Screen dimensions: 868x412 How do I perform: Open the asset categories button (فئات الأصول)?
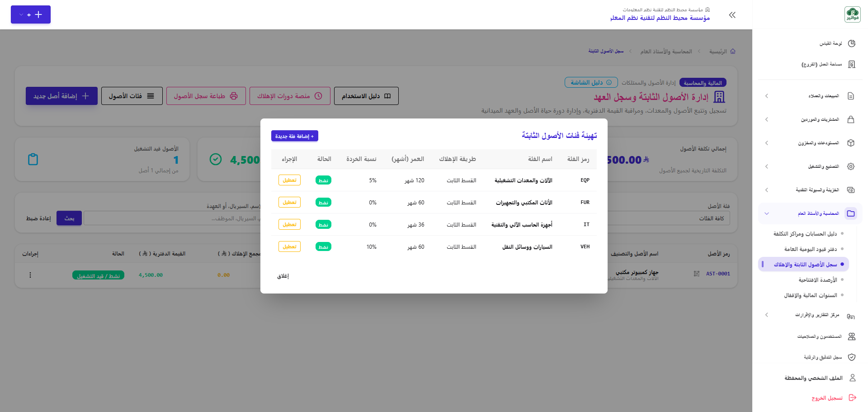click(x=132, y=96)
